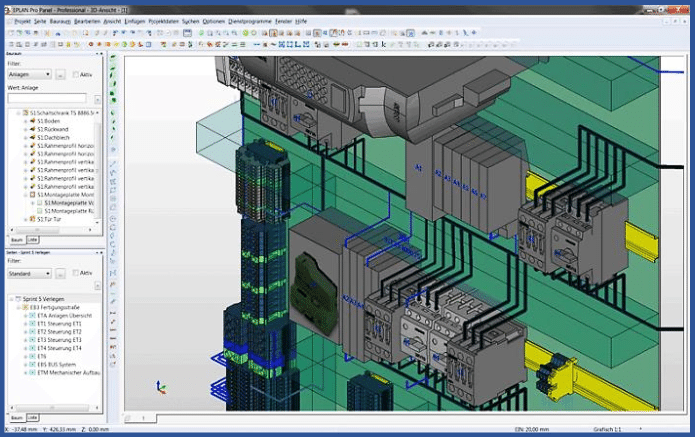Click the ... button next to Anlagen
Viewport: 695px width, 437px height.
pos(60,74)
